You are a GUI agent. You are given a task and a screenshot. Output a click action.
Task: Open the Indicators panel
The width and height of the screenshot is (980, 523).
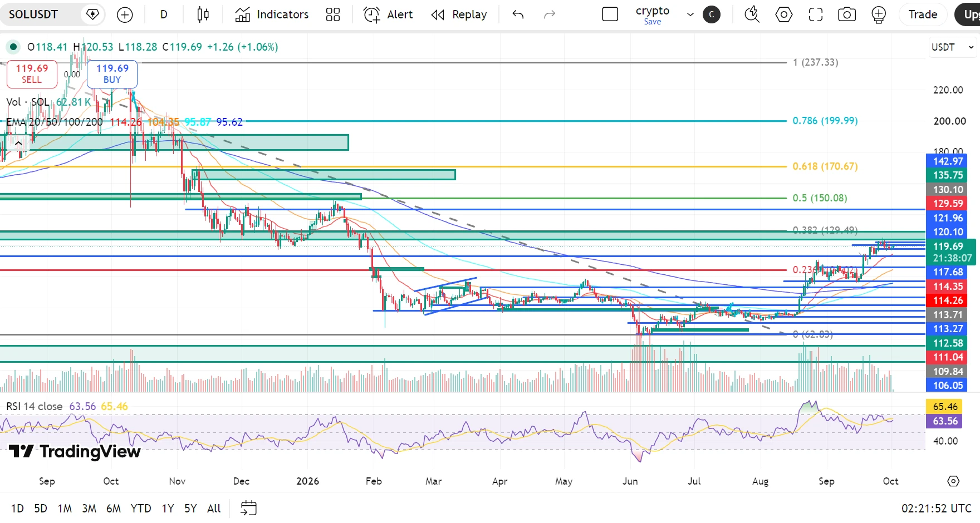coord(272,15)
